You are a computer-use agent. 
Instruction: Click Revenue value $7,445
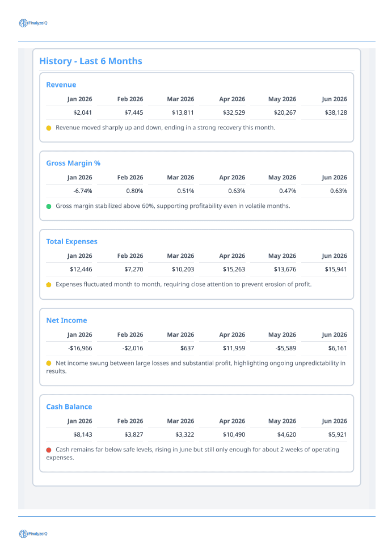click(133, 112)
